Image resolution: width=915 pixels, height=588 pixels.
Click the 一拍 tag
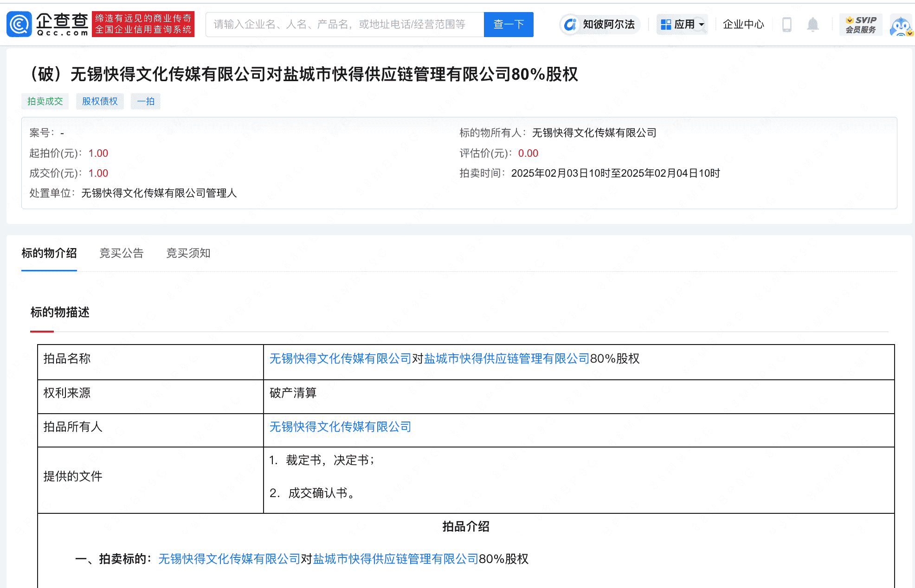pyautogui.click(x=145, y=101)
